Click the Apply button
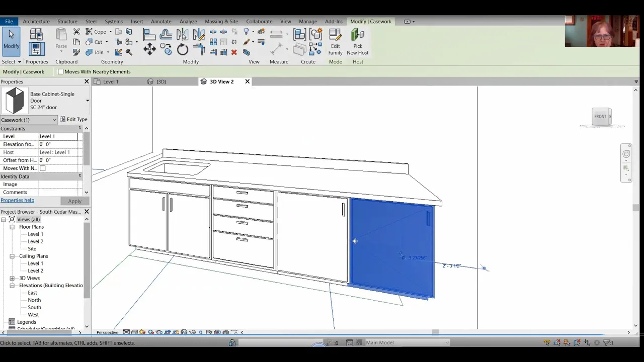This screenshot has width=644, height=362. click(74, 201)
